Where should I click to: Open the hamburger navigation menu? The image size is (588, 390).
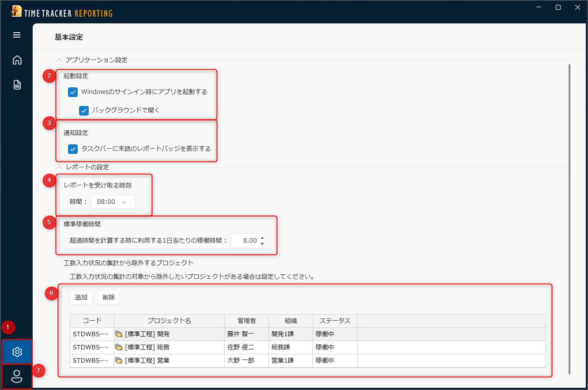pos(17,35)
